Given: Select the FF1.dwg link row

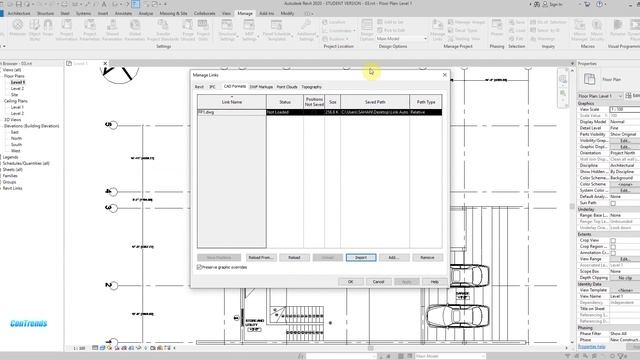Looking at the screenshot, I should tap(319, 112).
